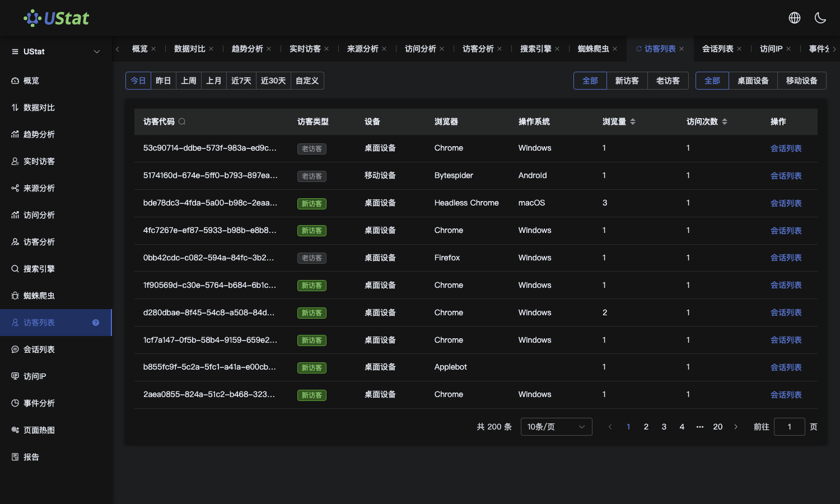Select the 近30天 date range
Screen dimensions: 840x504
pos(273,81)
